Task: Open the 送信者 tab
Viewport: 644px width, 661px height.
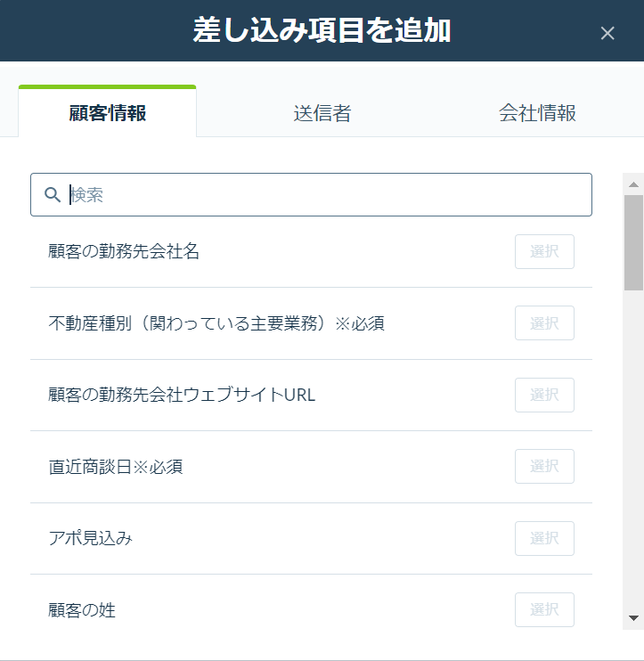Action: tap(322, 113)
